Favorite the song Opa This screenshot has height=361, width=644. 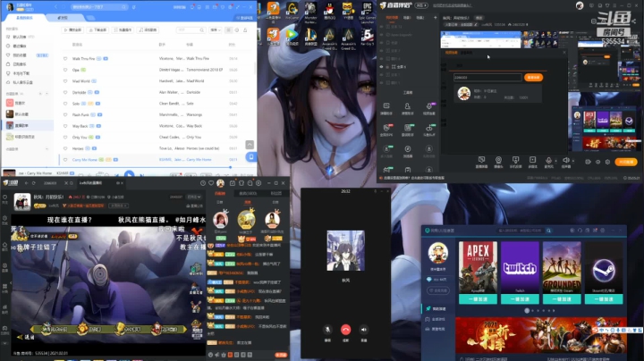click(x=65, y=70)
